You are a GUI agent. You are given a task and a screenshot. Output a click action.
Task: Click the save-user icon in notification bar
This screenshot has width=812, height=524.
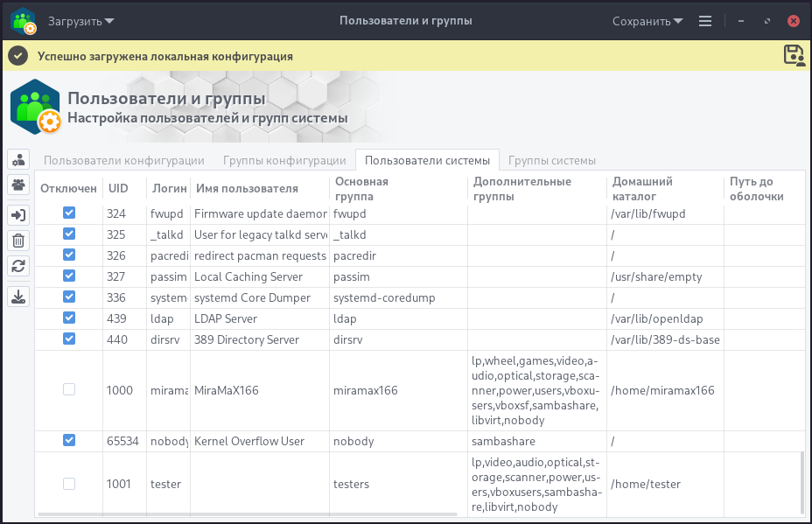pos(794,55)
